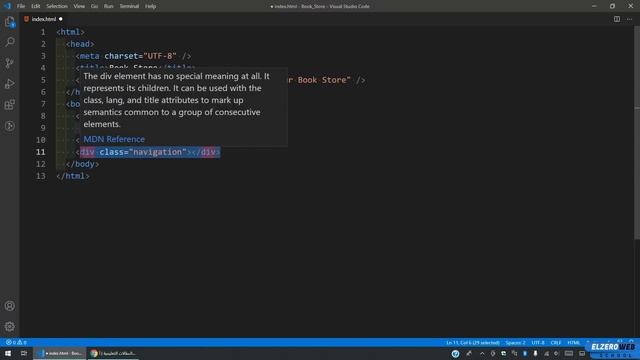Open the Search view in activity bar
Screen dimensions: 640x360
[10, 42]
